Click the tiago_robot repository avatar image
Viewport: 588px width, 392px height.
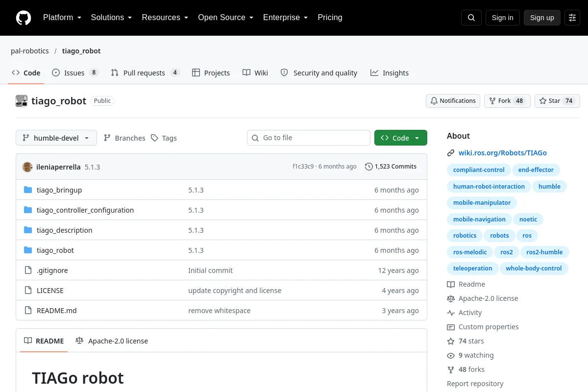[22, 101]
